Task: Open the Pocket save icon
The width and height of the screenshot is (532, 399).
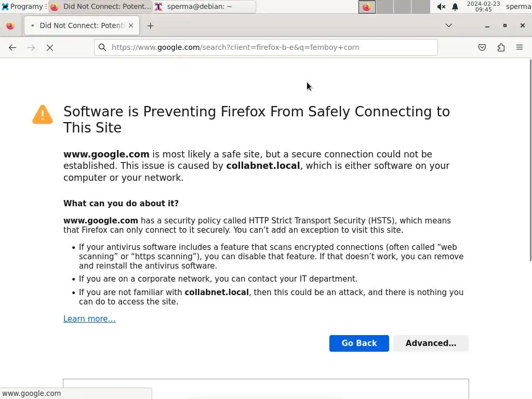Action: tap(482, 47)
